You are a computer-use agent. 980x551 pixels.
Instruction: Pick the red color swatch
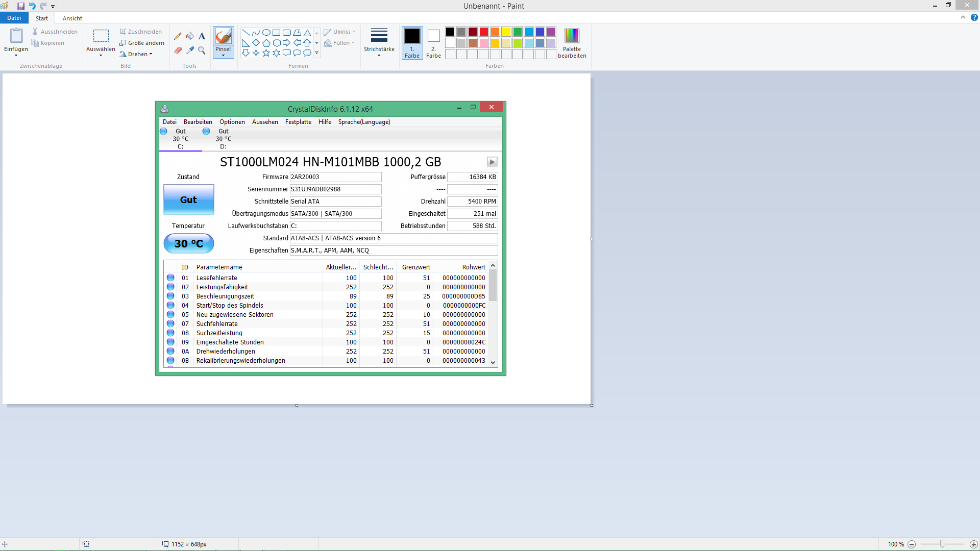484,32
